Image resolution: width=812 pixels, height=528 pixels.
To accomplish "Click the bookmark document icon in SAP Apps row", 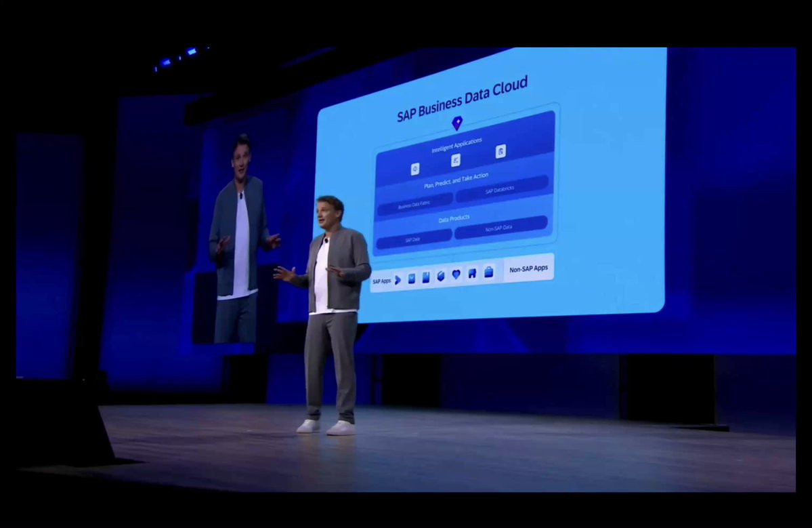I will point(426,278).
